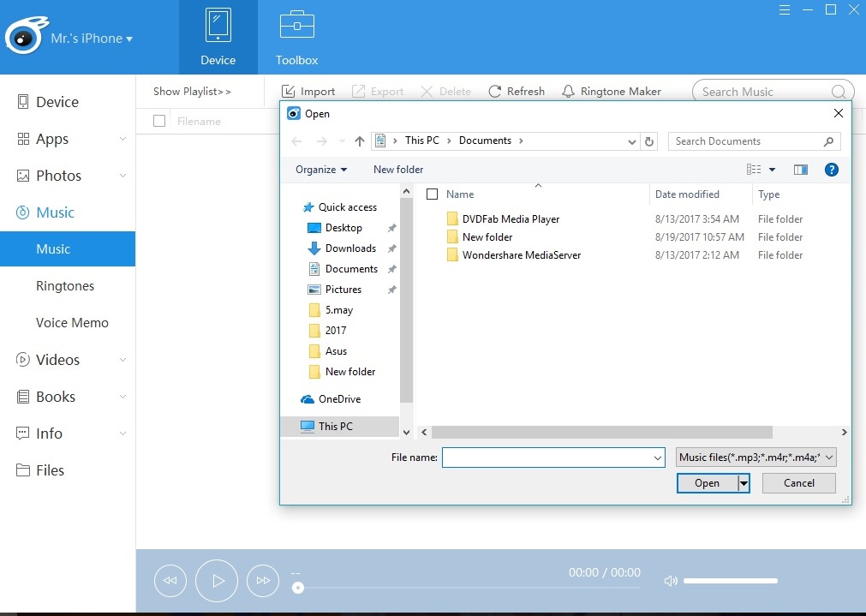Click the File name input box
The height and width of the screenshot is (616, 866).
[552, 458]
